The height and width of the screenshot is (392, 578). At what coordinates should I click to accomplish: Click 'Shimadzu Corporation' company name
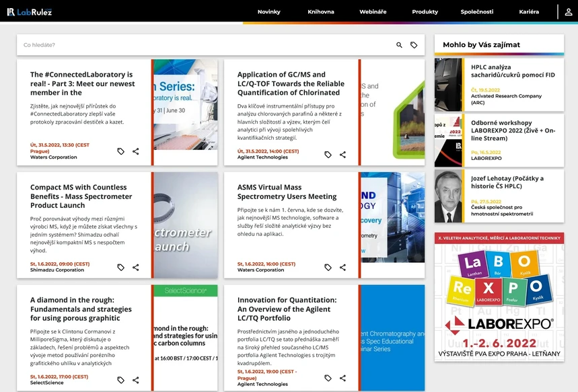[x=57, y=270]
